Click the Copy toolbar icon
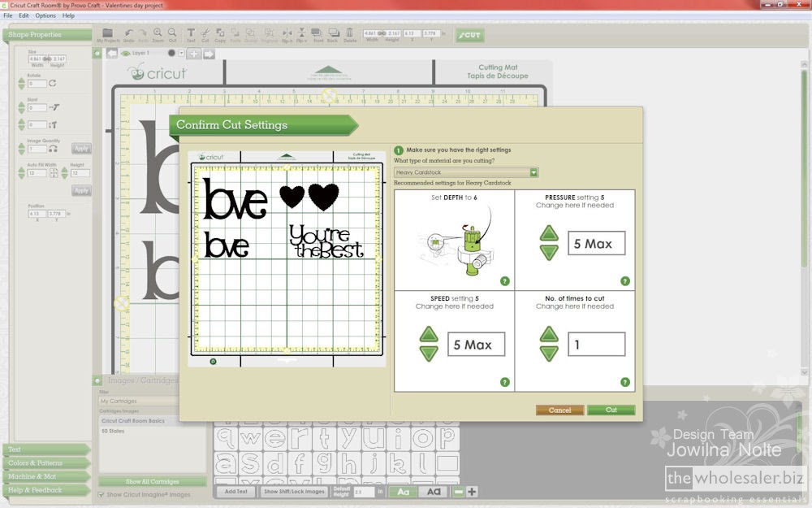The width and height of the screenshot is (812, 508). [220, 33]
